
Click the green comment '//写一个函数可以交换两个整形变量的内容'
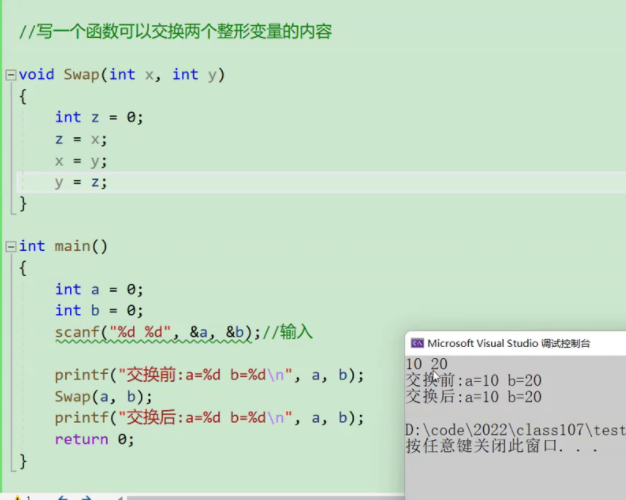pos(175,31)
